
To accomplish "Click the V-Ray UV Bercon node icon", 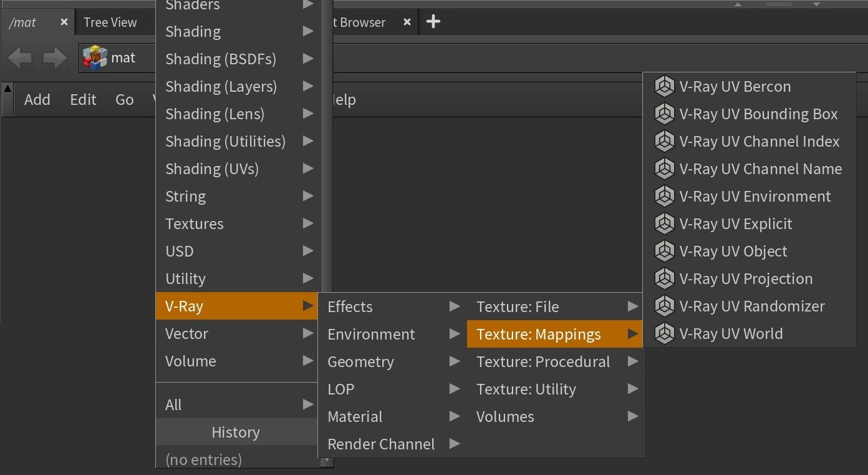I will click(x=664, y=86).
